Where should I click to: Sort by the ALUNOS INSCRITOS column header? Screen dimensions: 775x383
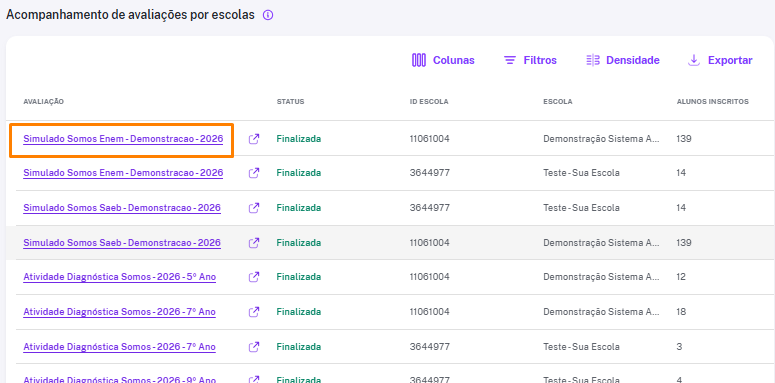click(x=712, y=102)
